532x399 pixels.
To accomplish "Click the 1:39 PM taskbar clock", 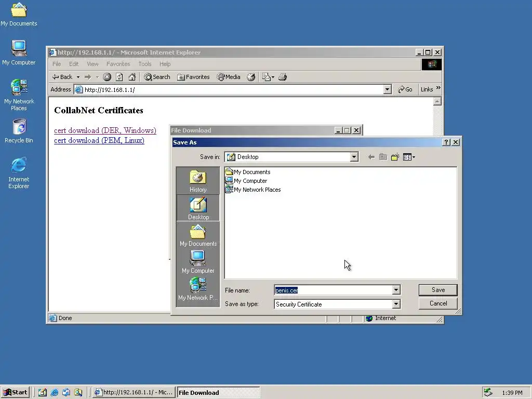I will pos(512,393).
